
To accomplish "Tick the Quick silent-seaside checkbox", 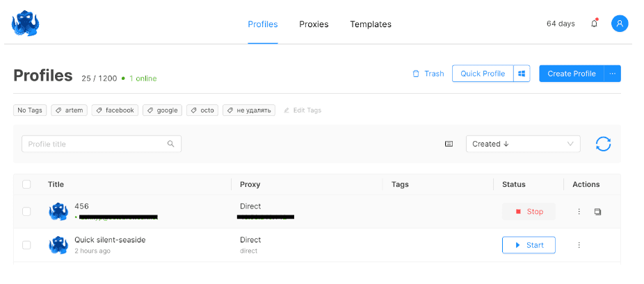I will (x=26, y=245).
